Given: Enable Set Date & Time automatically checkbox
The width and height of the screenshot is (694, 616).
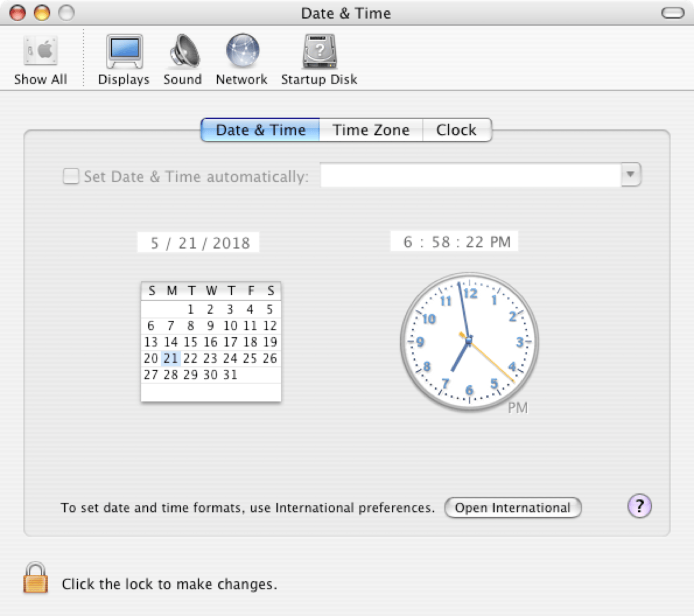Looking at the screenshot, I should [71, 176].
